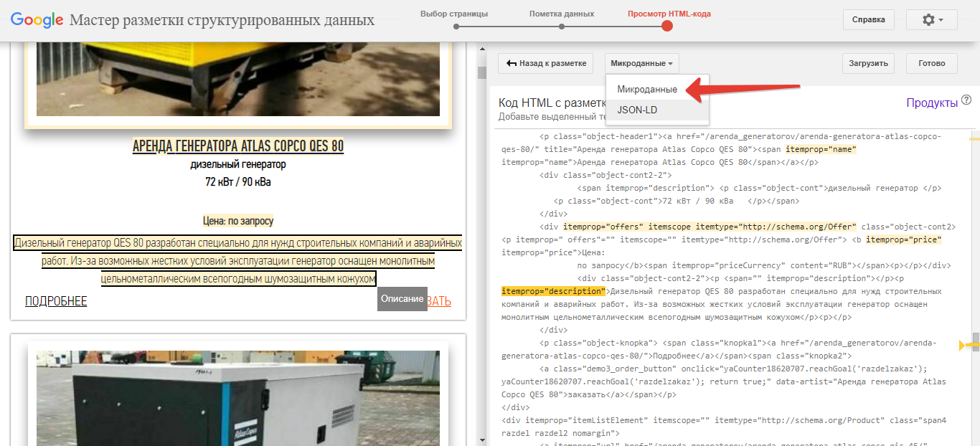Open the gear settings menu

[x=932, y=20]
